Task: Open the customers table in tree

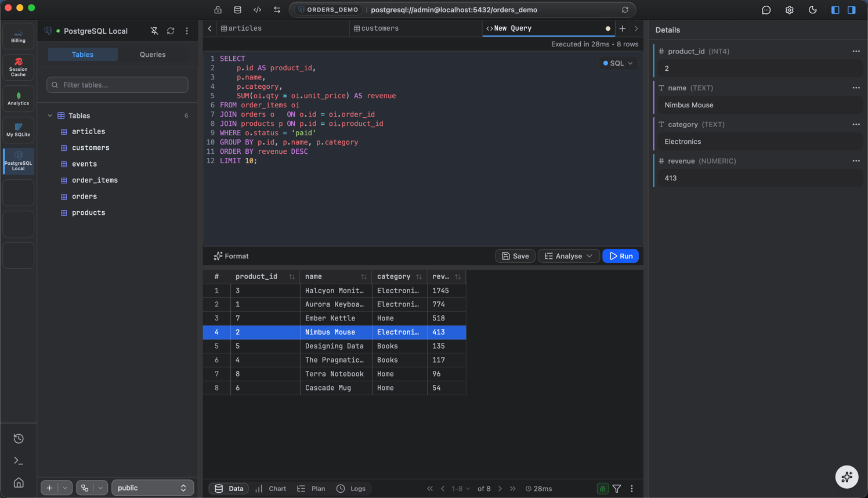Action: point(91,148)
